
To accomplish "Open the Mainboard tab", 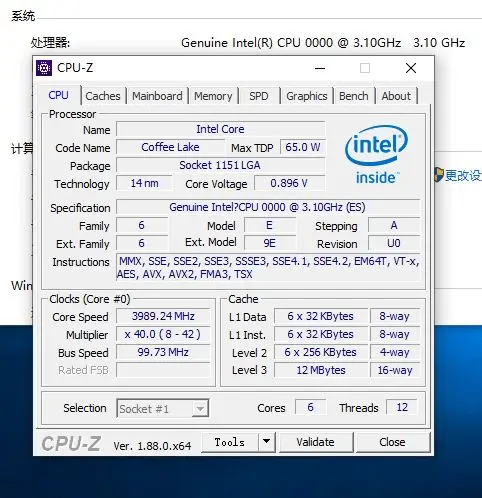I will point(157,96).
